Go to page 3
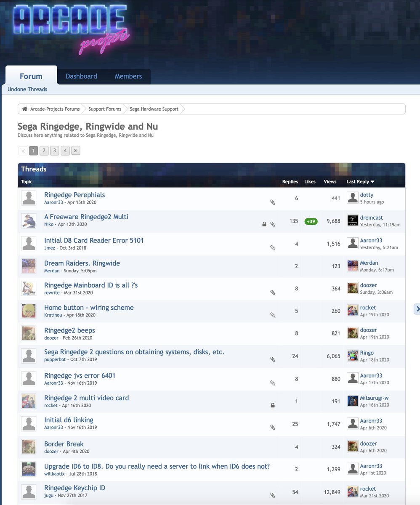 tap(54, 151)
